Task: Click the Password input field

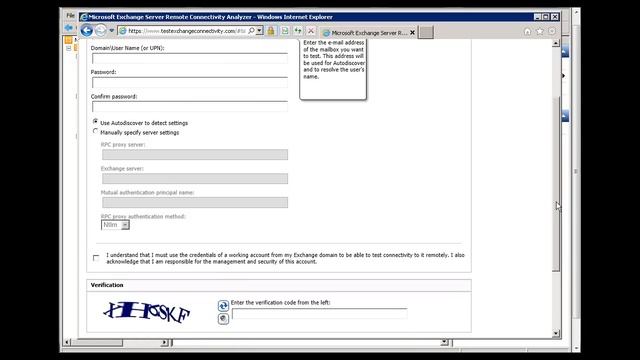Action: pos(190,82)
